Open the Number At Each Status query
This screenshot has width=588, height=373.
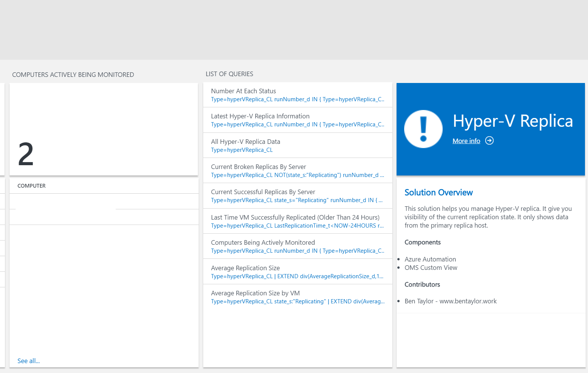click(x=298, y=95)
